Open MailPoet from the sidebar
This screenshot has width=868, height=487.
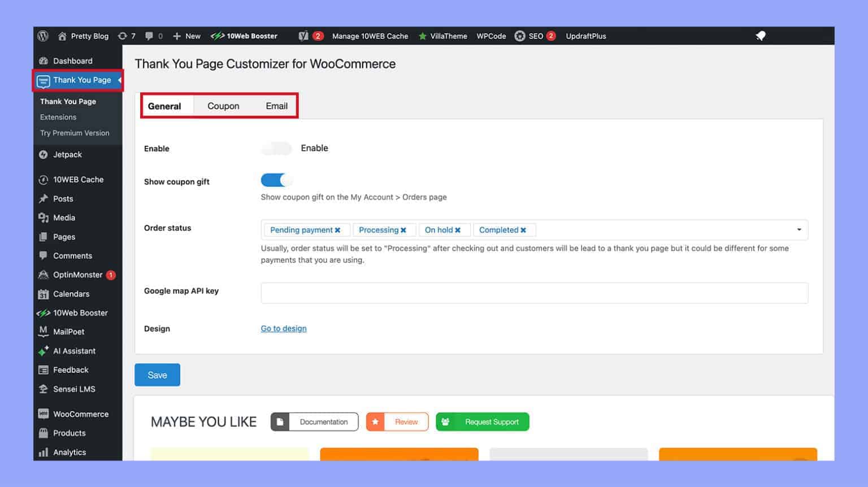click(x=68, y=332)
